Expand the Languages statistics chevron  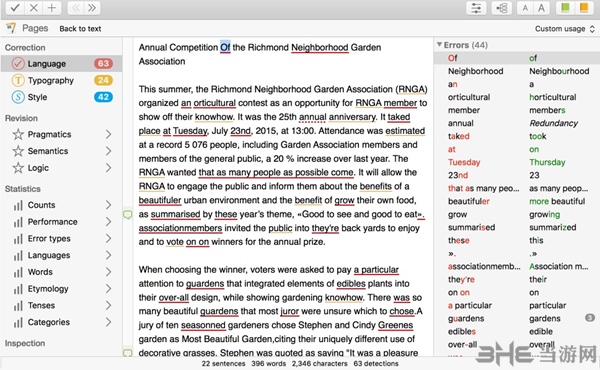pos(108,255)
